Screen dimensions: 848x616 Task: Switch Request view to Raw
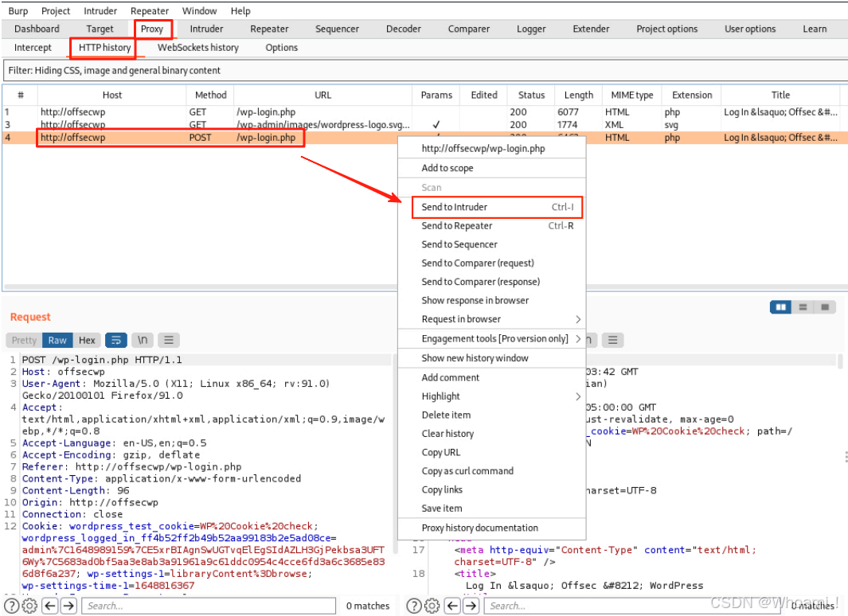point(57,341)
